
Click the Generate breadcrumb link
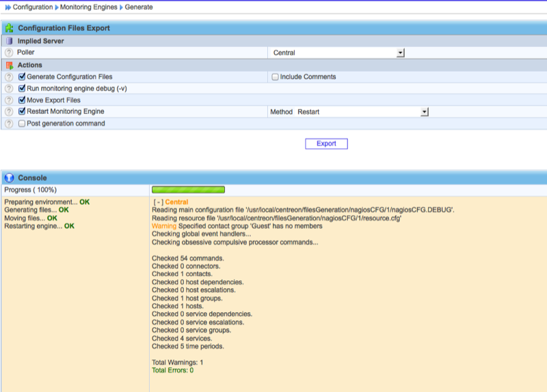pyautogui.click(x=139, y=7)
